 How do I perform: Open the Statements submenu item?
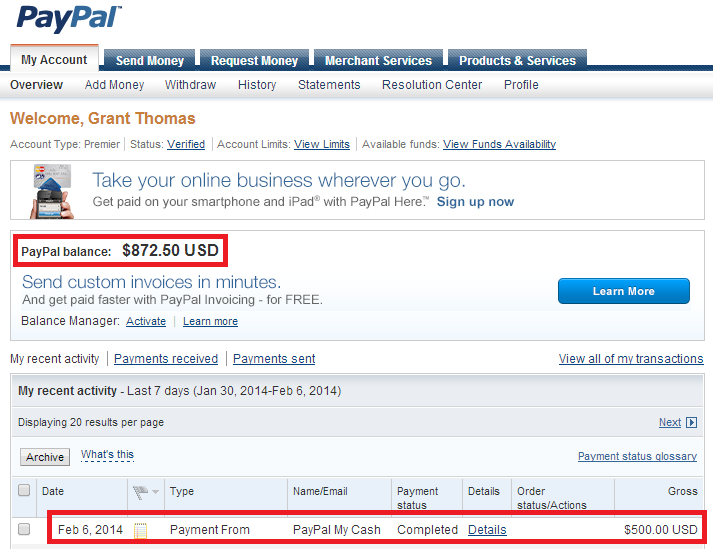(329, 85)
